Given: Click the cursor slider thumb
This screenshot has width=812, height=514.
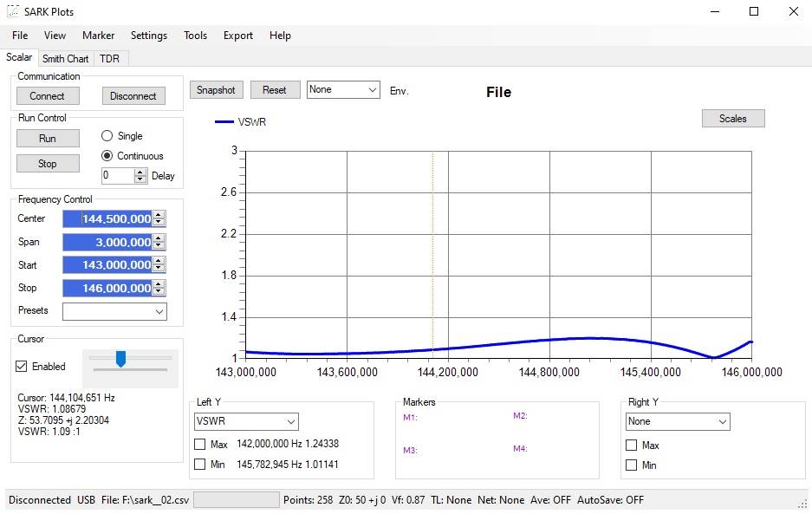Looking at the screenshot, I should 120,359.
